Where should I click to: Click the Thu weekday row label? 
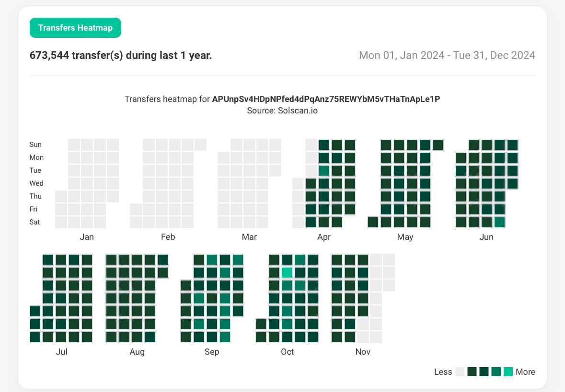(x=35, y=196)
